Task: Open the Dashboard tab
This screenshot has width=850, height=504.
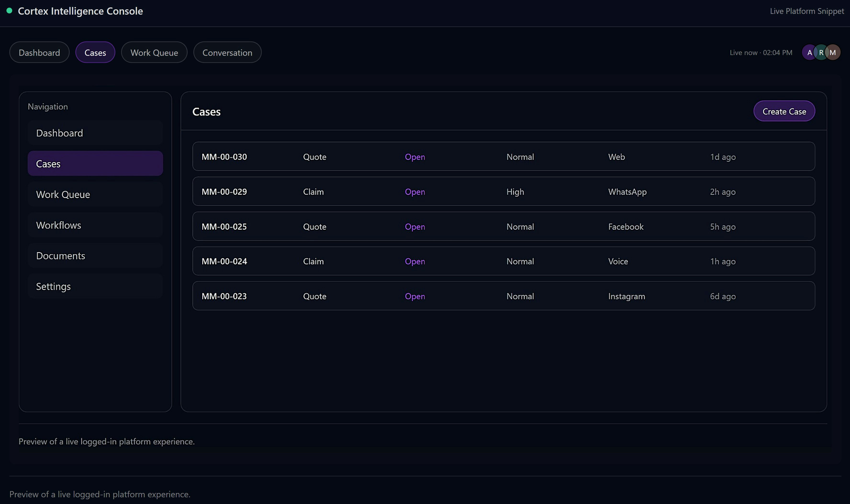Action: point(39,52)
